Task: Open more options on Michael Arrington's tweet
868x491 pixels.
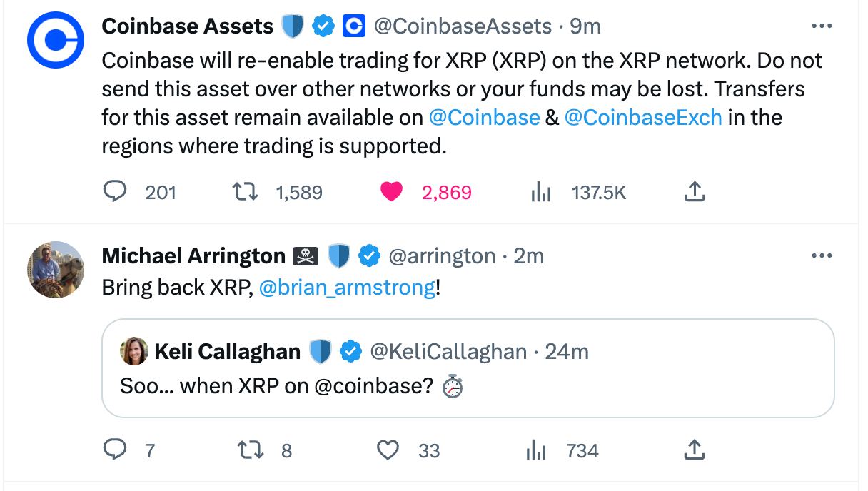Action: (x=822, y=255)
